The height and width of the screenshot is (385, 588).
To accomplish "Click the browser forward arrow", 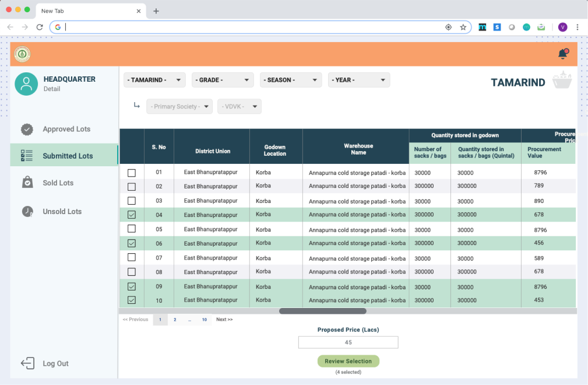I will [x=24, y=27].
